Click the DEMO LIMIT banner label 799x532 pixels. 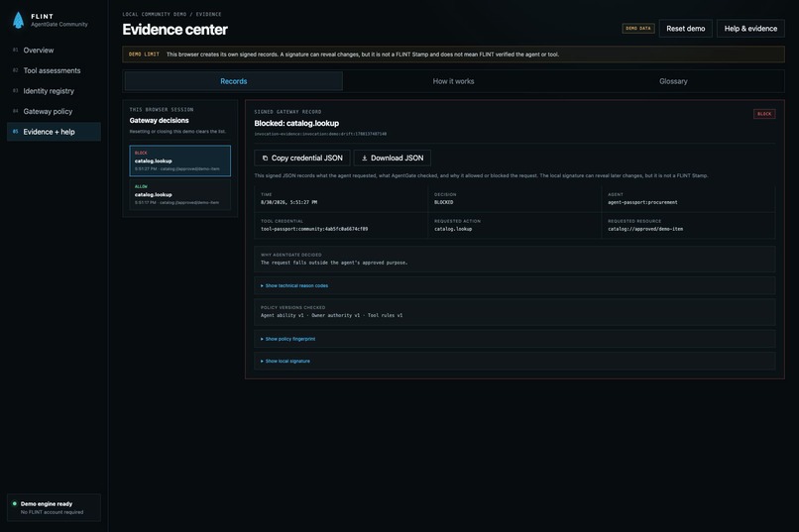pyautogui.click(x=144, y=54)
